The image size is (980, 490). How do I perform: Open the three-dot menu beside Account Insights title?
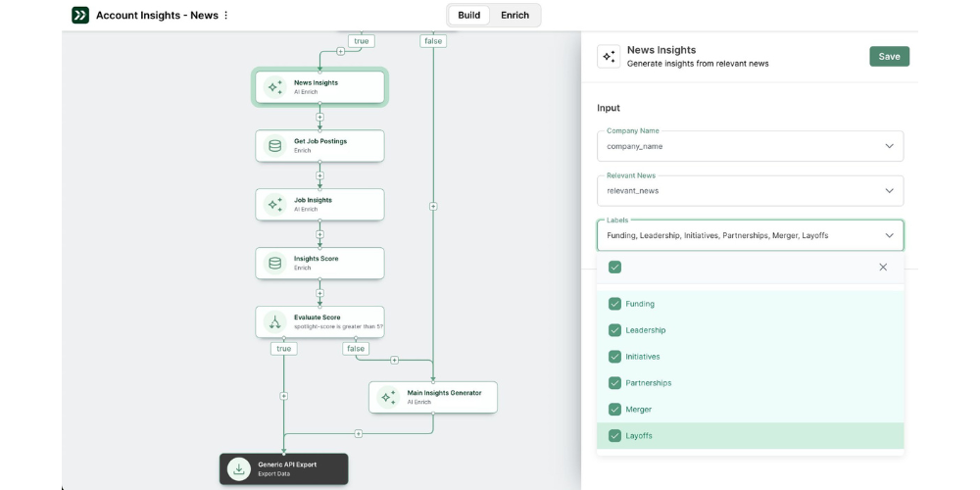click(x=226, y=16)
